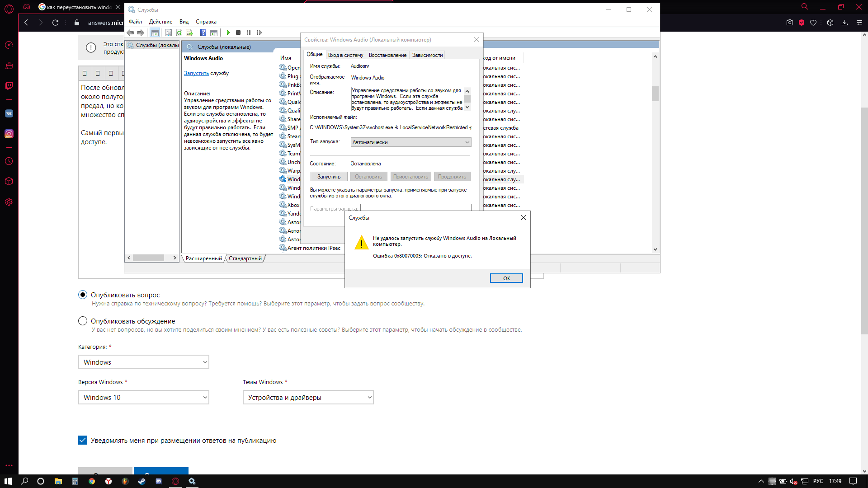Viewport: 868px width, 488px height.
Task: Open the blue Help question-mark icon
Action: point(203,33)
